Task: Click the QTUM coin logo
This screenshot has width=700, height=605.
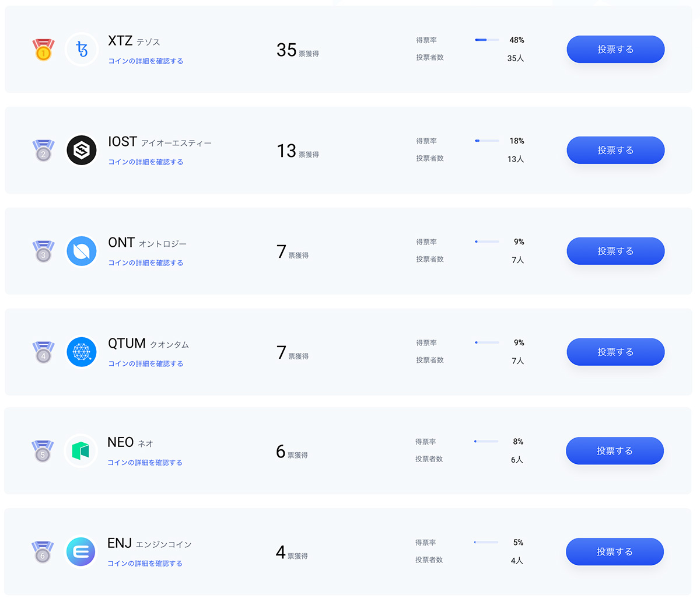Action: click(x=82, y=352)
